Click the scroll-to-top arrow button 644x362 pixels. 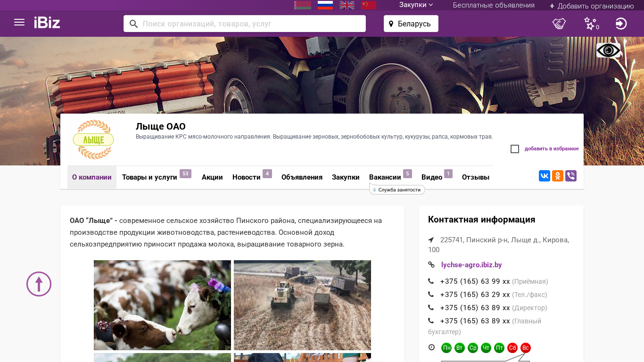[x=39, y=284]
